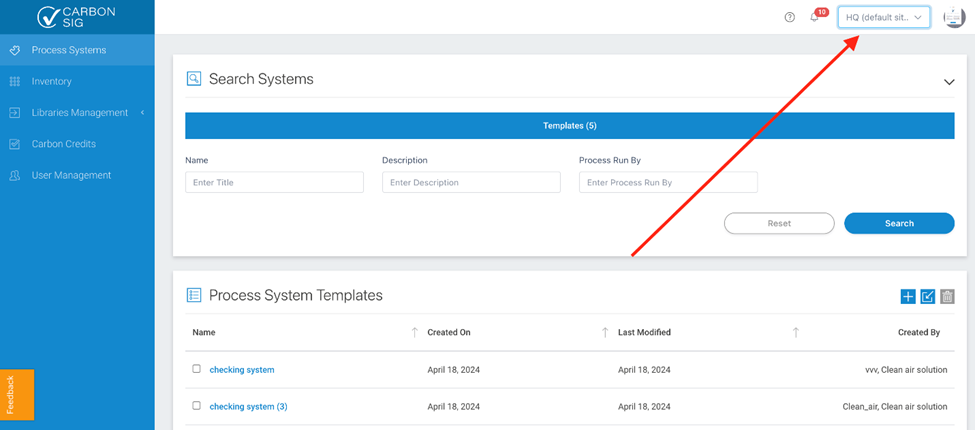The image size is (975, 430).
Task: Open the help question mark icon
Action: [x=790, y=18]
